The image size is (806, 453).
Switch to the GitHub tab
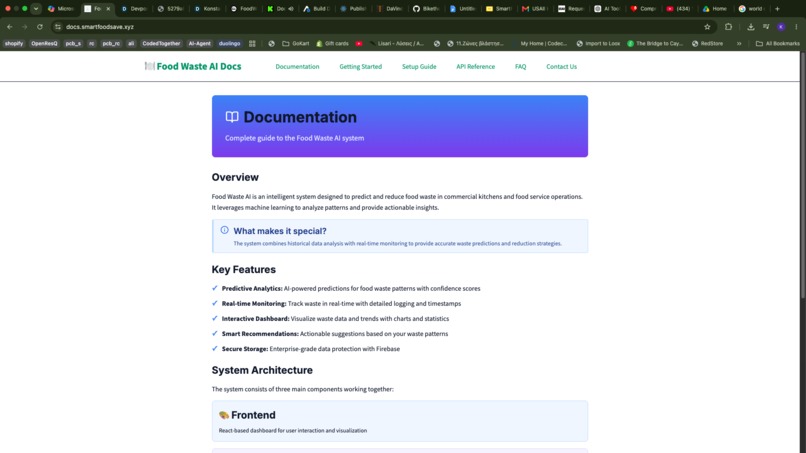pos(426,9)
